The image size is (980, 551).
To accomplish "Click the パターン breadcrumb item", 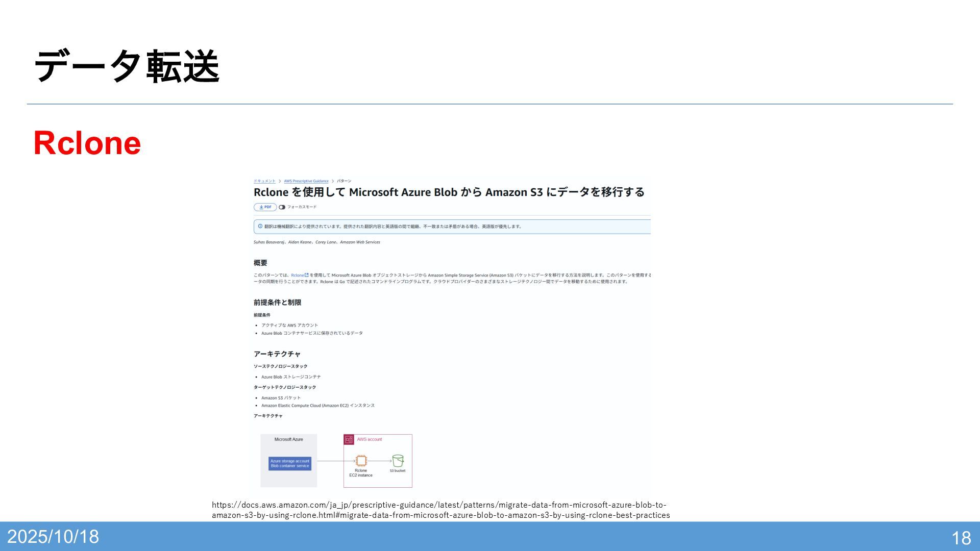I will (x=344, y=181).
